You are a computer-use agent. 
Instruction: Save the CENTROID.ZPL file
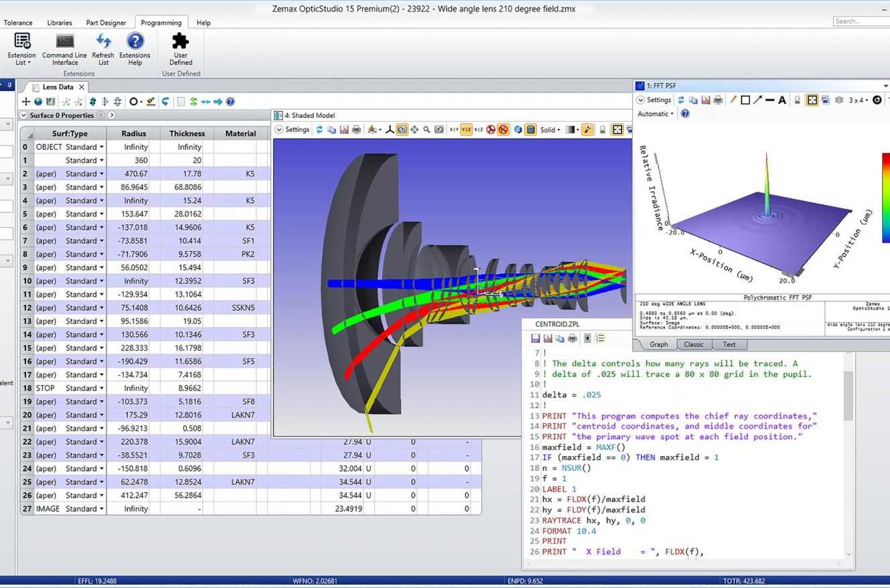(x=535, y=339)
